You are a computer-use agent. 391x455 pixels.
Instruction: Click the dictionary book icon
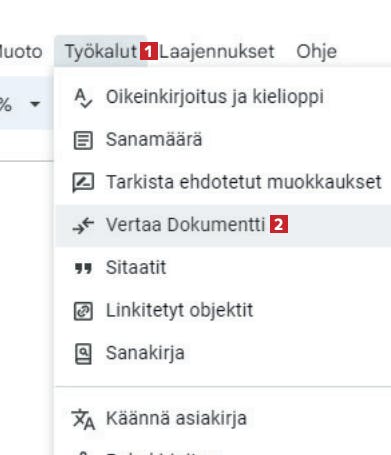click(83, 354)
